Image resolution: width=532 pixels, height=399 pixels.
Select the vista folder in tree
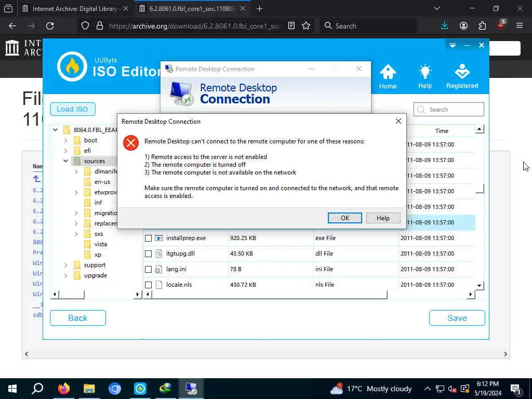tap(101, 244)
